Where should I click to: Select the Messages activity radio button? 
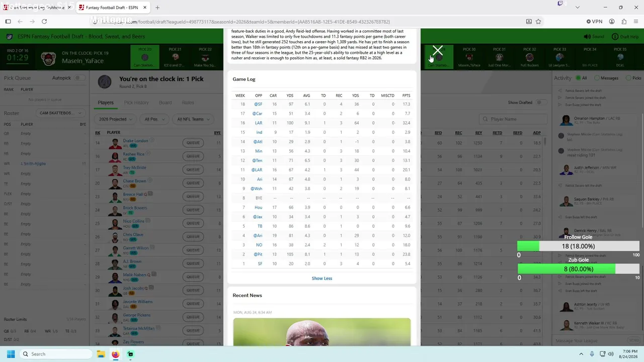597,78
